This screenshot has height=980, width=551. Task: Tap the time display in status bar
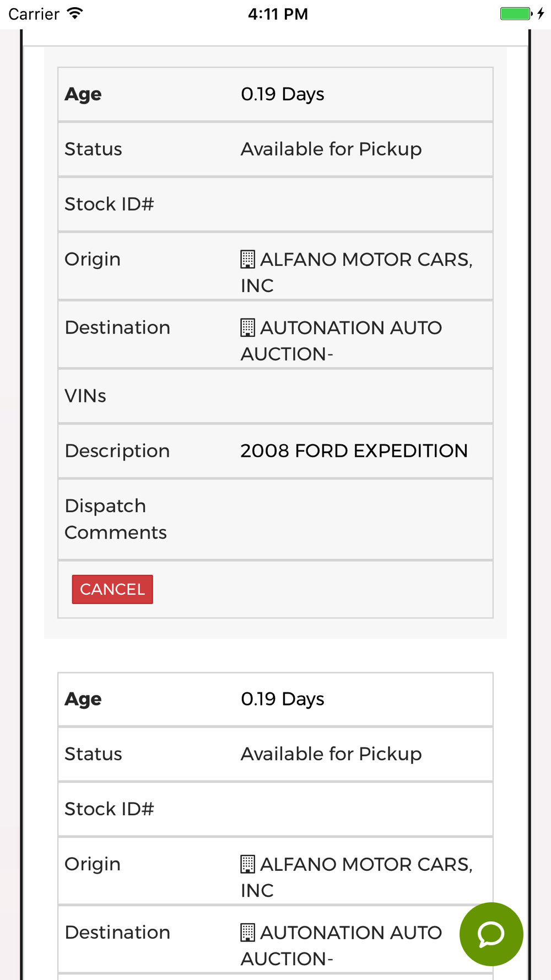coord(278,14)
